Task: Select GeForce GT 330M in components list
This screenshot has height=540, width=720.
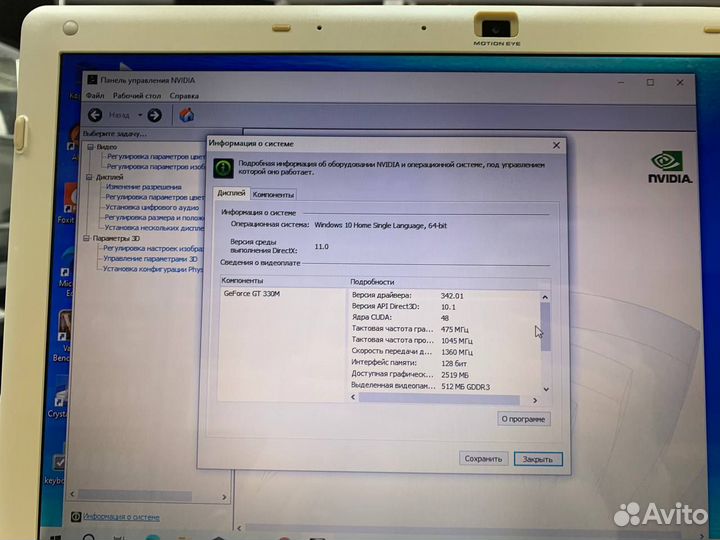Action: click(252, 293)
